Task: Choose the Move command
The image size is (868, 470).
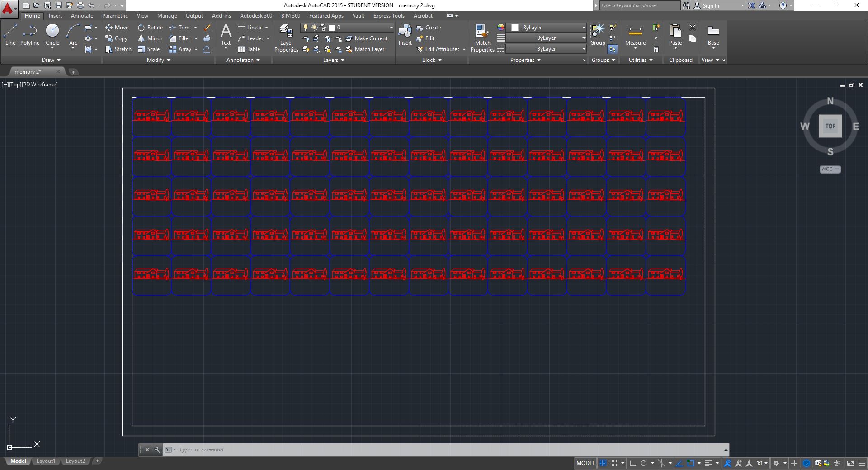Action: 117,28
